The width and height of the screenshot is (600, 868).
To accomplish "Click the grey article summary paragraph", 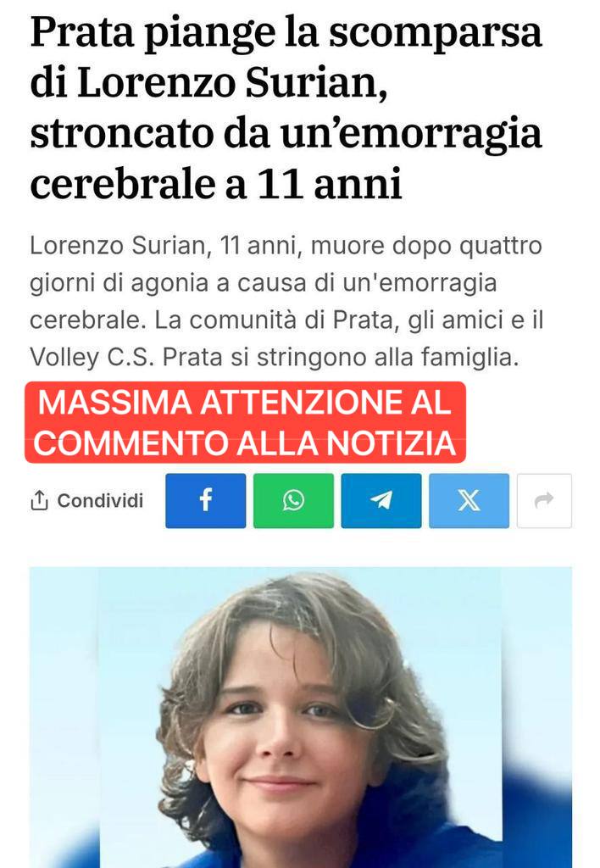I will coord(286,301).
